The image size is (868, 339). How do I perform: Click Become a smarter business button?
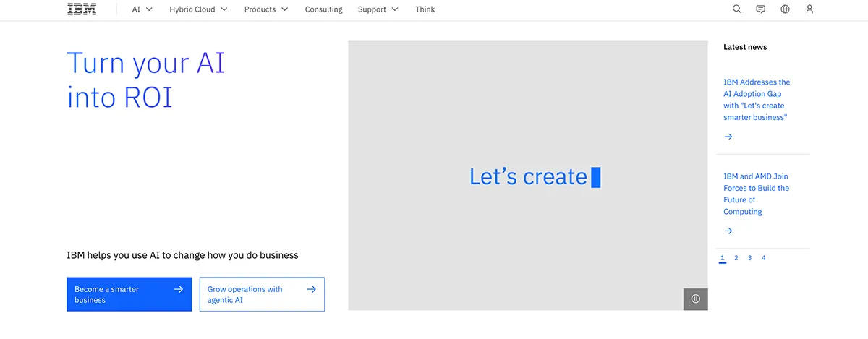click(x=129, y=294)
